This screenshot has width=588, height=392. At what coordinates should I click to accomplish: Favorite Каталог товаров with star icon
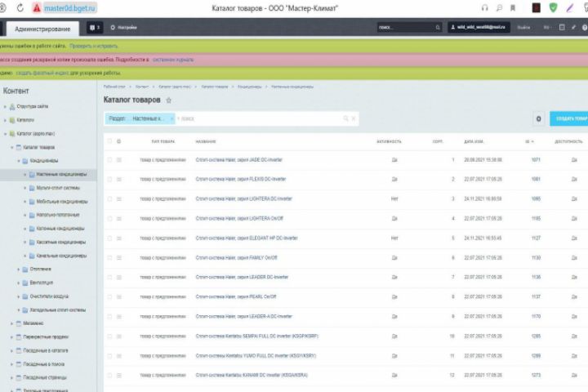(x=169, y=100)
